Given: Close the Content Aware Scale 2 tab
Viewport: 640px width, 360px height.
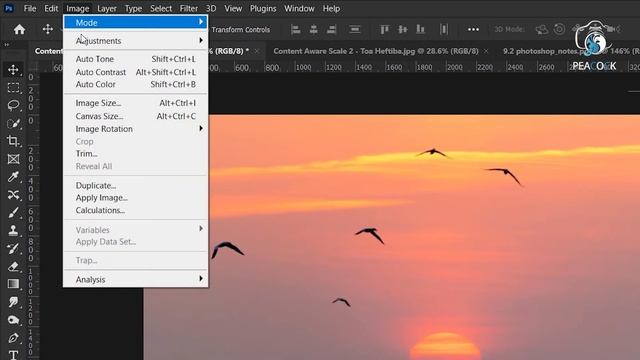Looking at the screenshot, I should coord(486,51).
